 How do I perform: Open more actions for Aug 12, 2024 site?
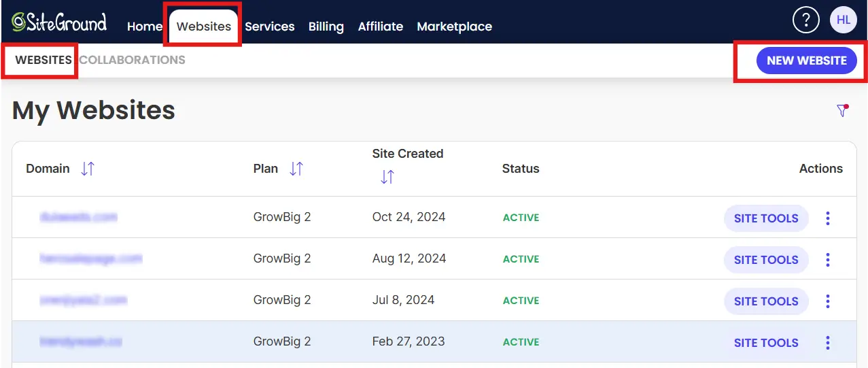click(827, 260)
